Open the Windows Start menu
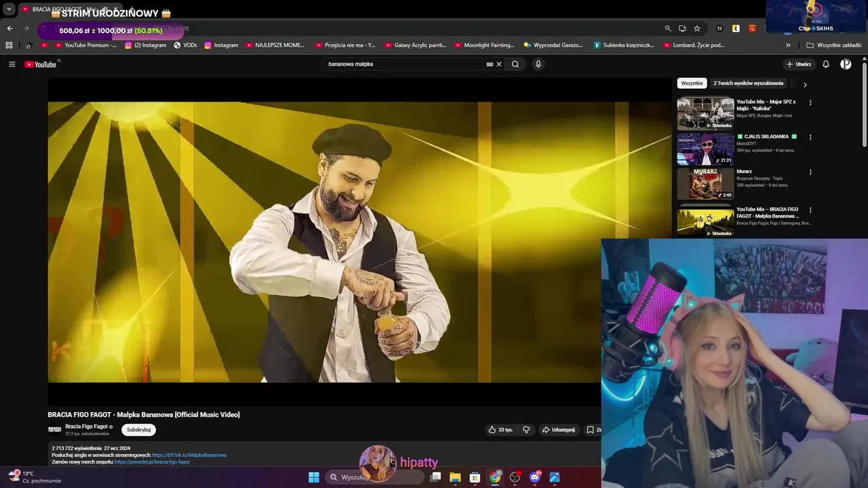The height and width of the screenshot is (488, 868). tap(314, 477)
